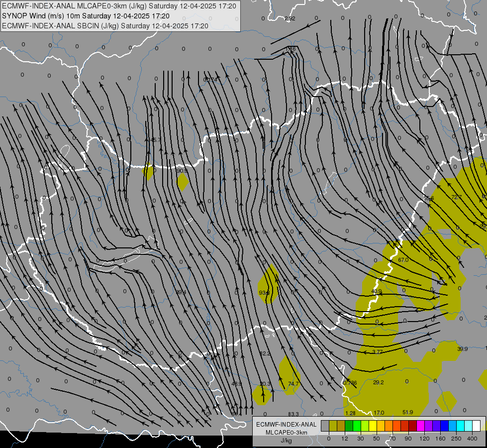This screenshot has width=487, height=448.
Task: Select the bright cyan legend swatch
Action: point(461,426)
